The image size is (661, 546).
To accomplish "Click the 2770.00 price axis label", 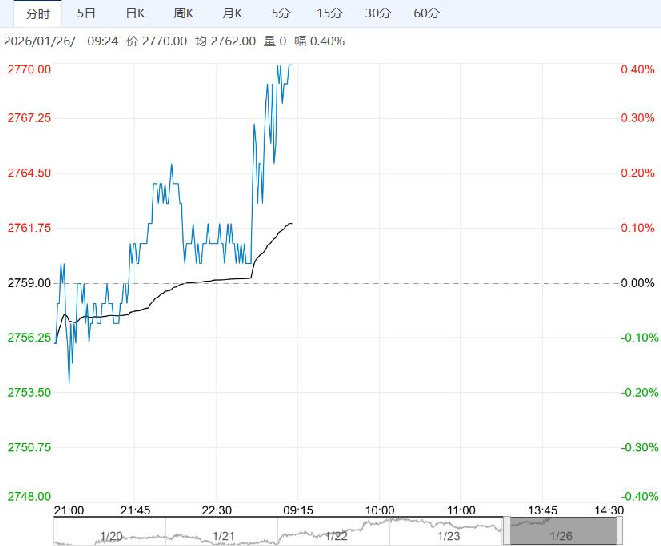I will [x=29, y=69].
